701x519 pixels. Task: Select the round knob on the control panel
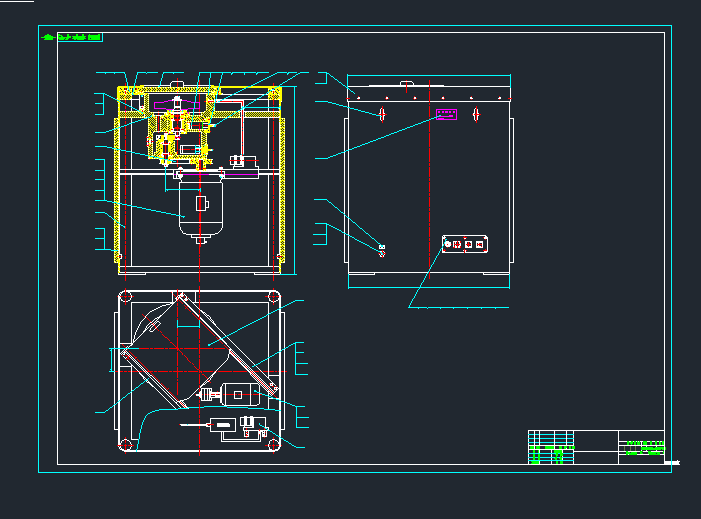point(448,244)
